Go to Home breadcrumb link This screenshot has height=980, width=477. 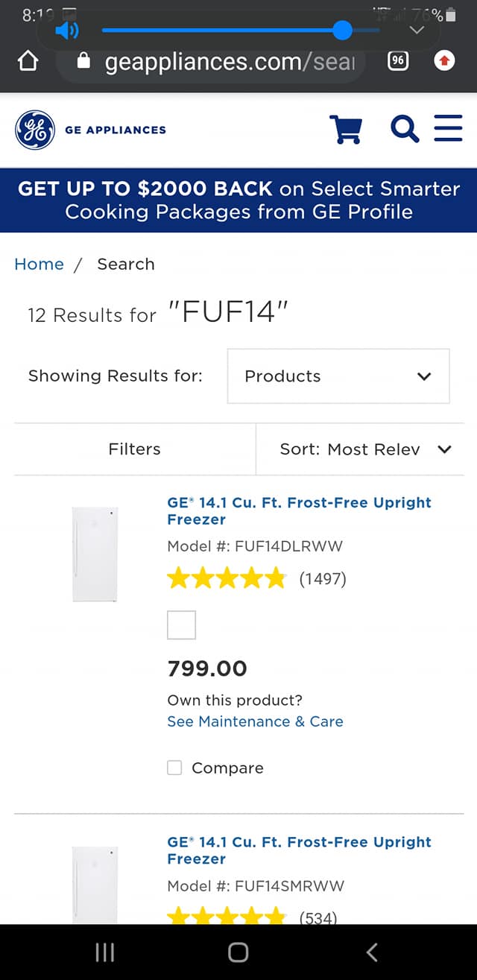pos(39,265)
